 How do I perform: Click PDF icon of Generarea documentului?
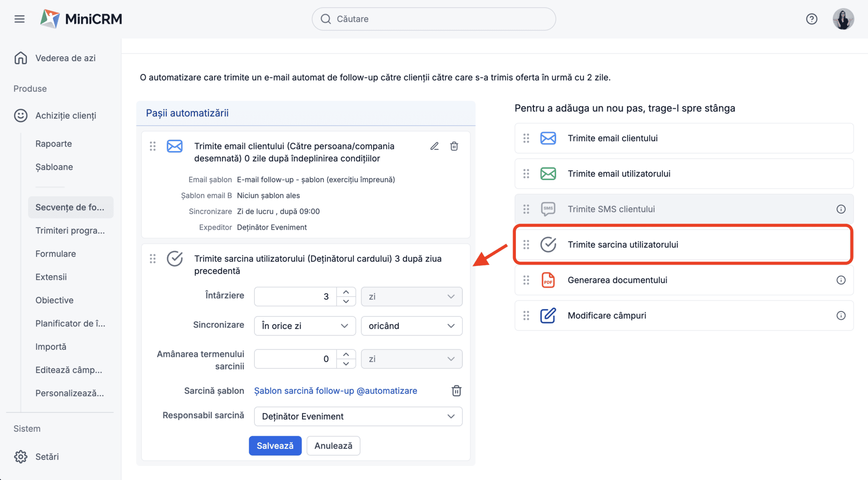tap(548, 280)
